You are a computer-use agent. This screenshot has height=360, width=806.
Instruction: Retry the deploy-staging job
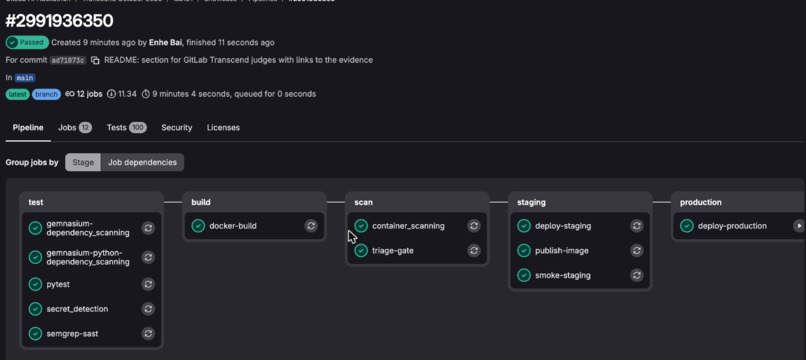[x=636, y=226]
